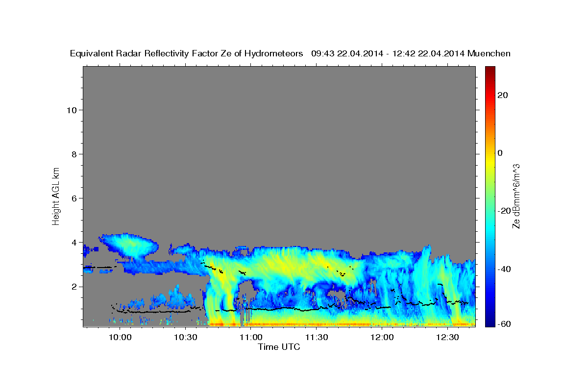
Task: Click the red-orange ground echo band
Action: 342,324
